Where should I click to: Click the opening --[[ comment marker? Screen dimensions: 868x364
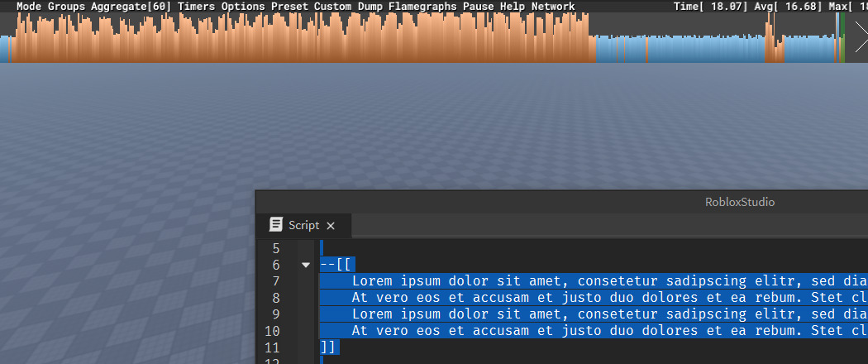(337, 265)
